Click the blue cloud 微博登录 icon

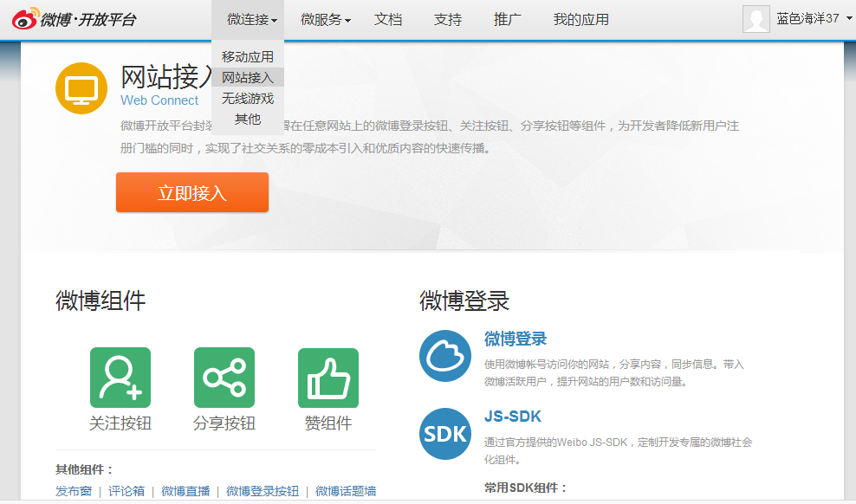tap(445, 356)
